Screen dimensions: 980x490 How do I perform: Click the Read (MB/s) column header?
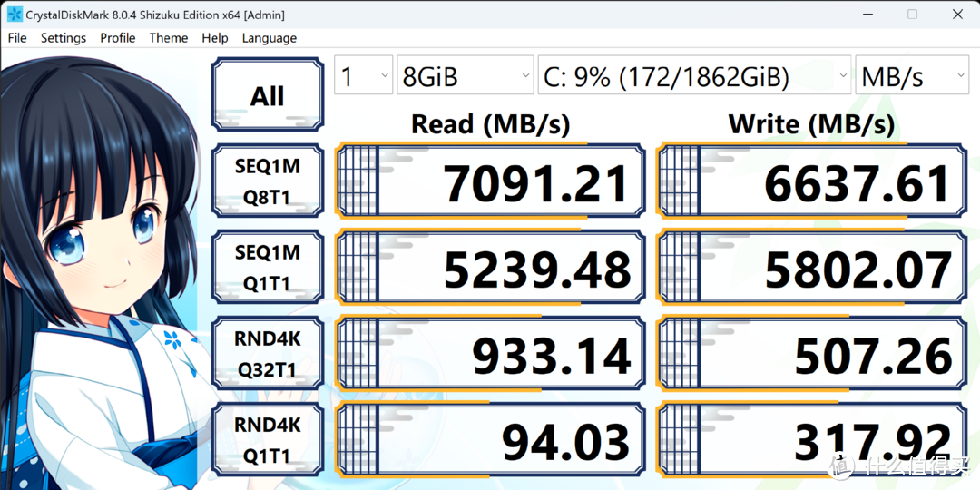point(491,125)
